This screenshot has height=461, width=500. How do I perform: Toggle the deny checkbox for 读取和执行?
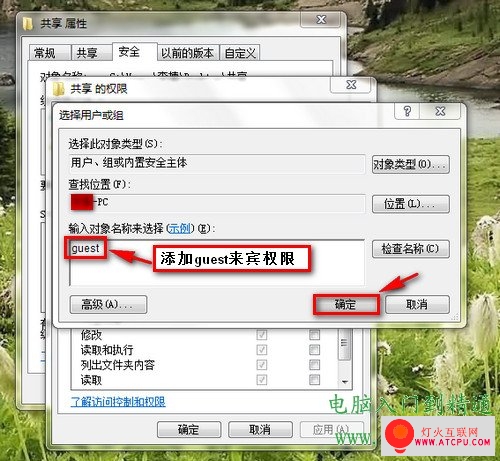(314, 350)
